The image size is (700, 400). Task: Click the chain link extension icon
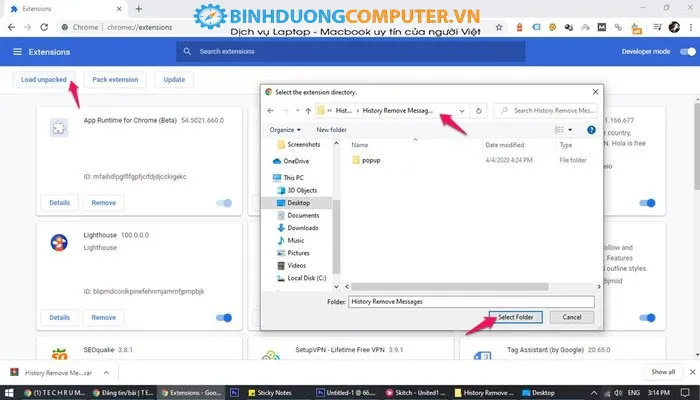tap(618, 27)
